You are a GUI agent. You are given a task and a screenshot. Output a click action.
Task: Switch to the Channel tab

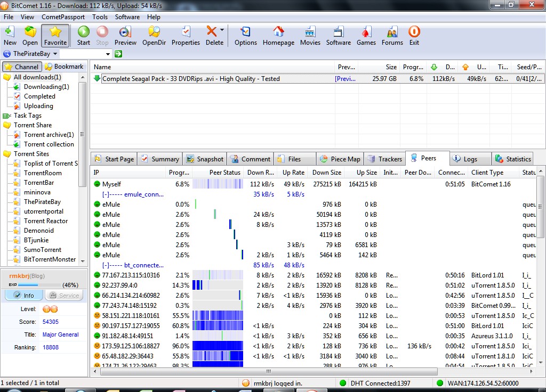pyautogui.click(x=22, y=67)
